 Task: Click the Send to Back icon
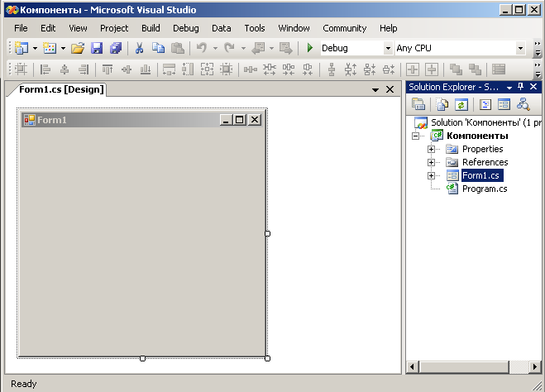pos(475,69)
